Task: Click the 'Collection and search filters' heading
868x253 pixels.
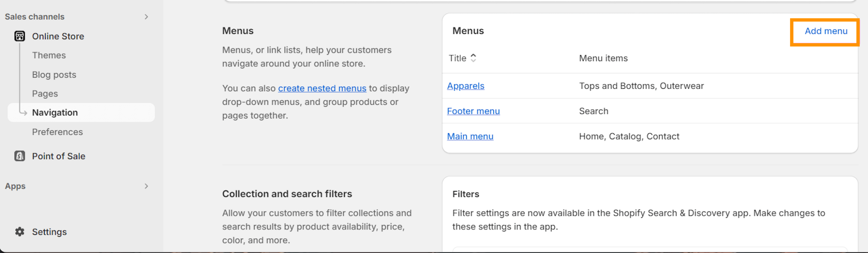Action: pyautogui.click(x=287, y=194)
